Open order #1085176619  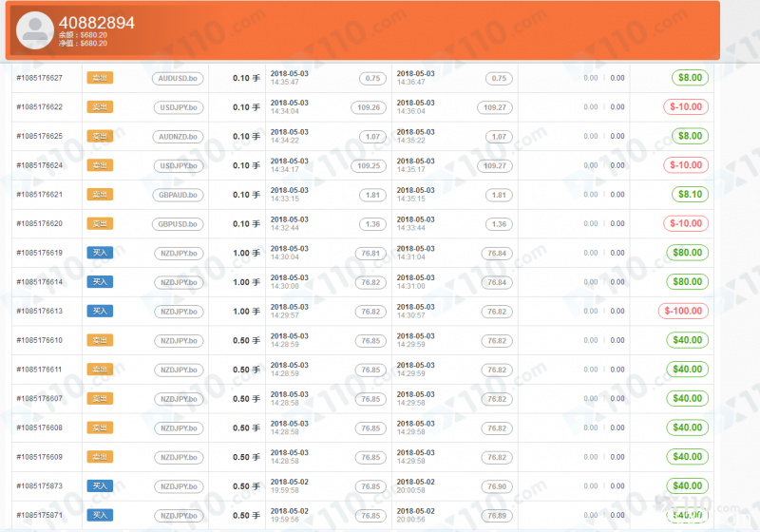click(x=40, y=253)
